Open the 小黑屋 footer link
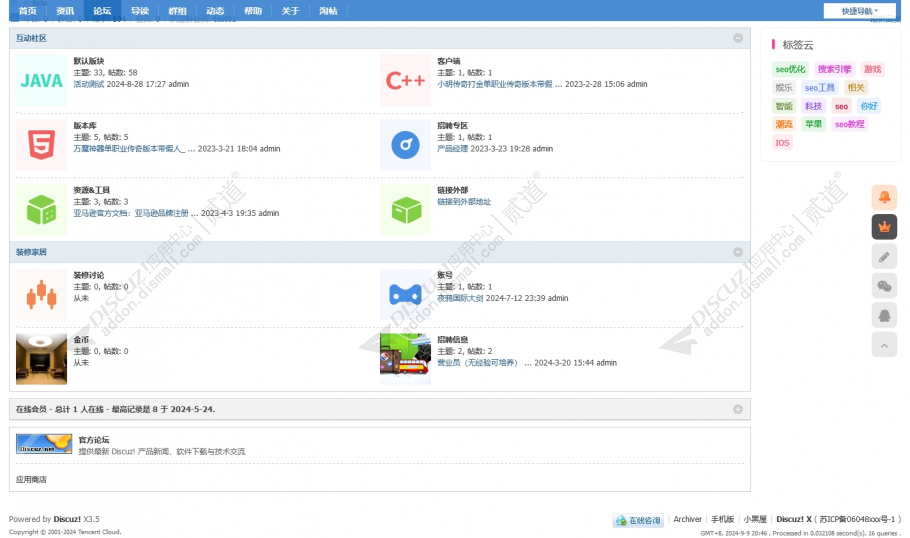Viewport: 910px width, 538px height. point(755,519)
